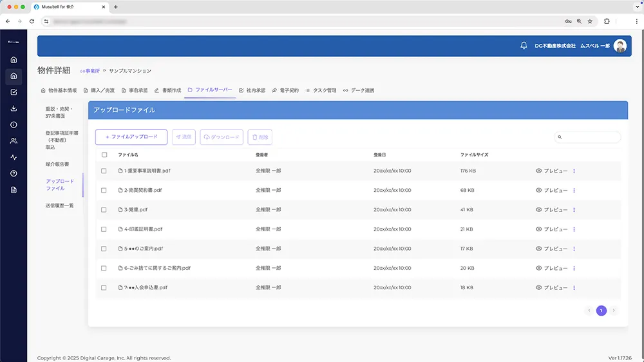Check the box for 1-重要事項説明書.pdf
The height and width of the screenshot is (362, 644).
(x=104, y=171)
